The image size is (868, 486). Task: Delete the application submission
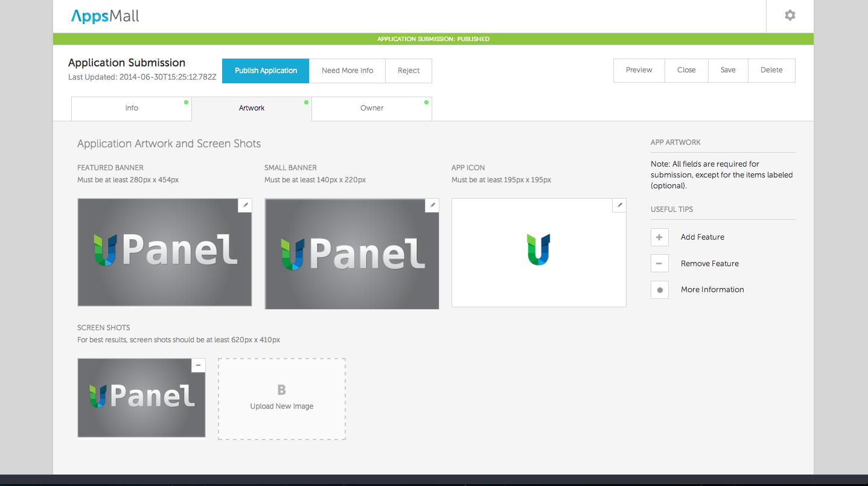pyautogui.click(x=771, y=70)
